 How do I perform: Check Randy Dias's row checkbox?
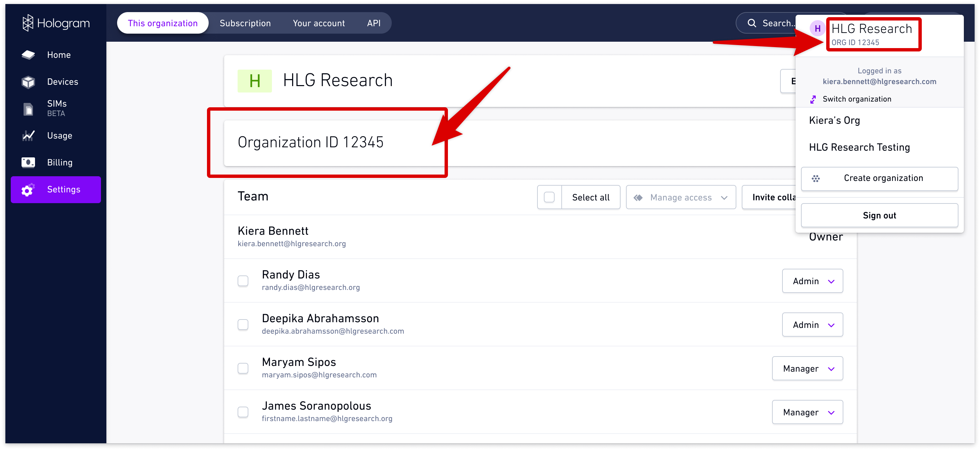click(243, 280)
